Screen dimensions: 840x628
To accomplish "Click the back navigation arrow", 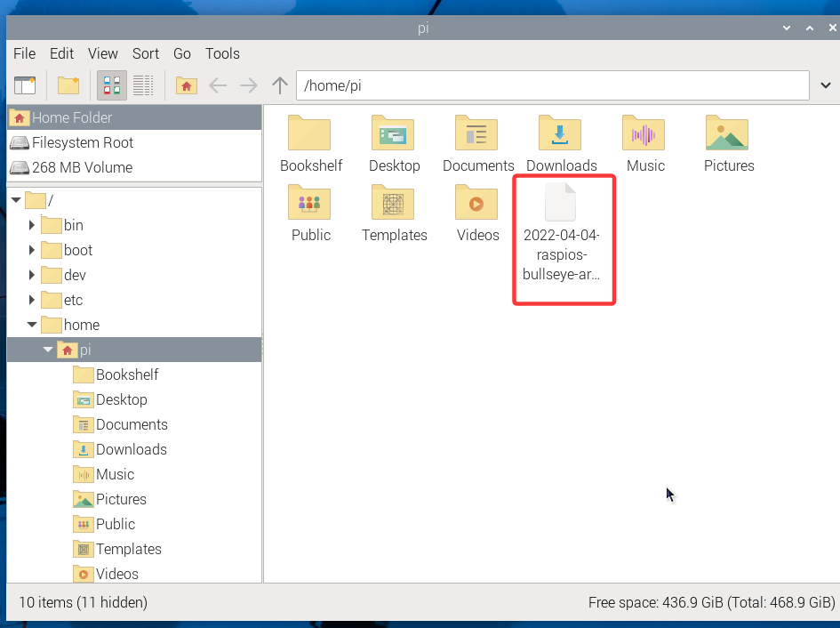I will click(x=218, y=85).
